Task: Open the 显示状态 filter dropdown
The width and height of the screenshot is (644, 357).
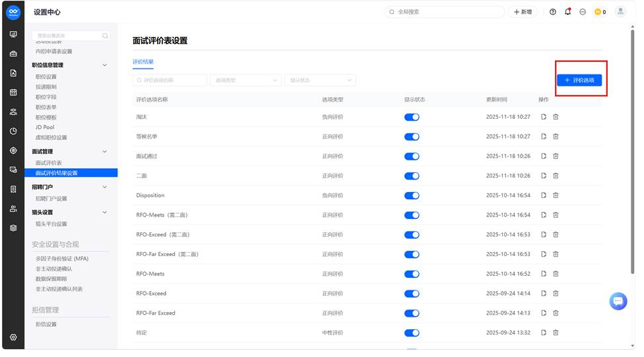Action: [x=320, y=80]
